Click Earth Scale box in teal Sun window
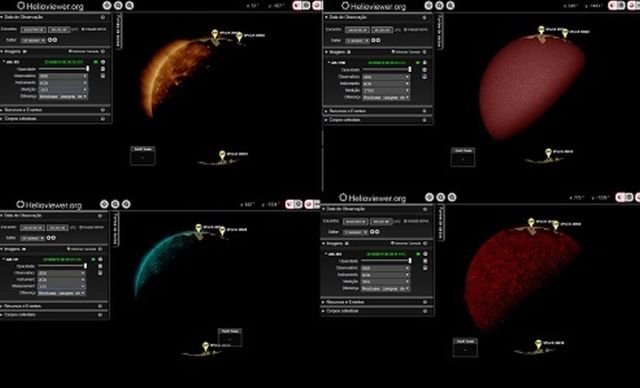640x388 pixels. point(230,337)
